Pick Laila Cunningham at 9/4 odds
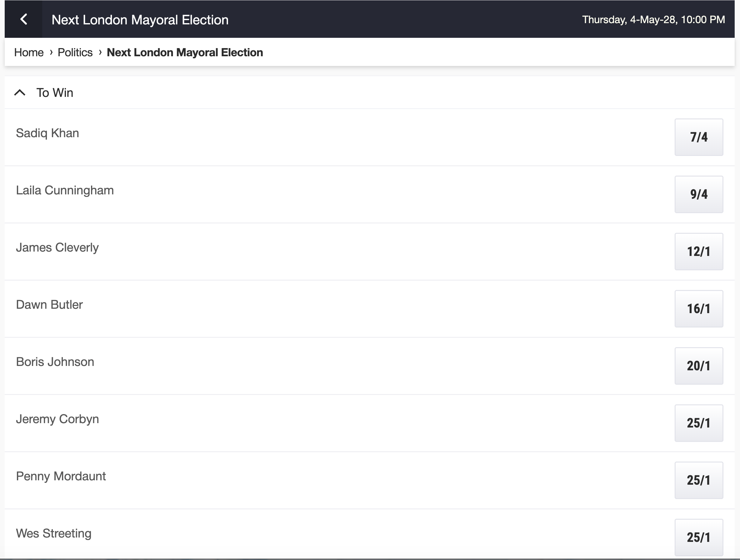This screenshot has height=560, width=740. [698, 194]
